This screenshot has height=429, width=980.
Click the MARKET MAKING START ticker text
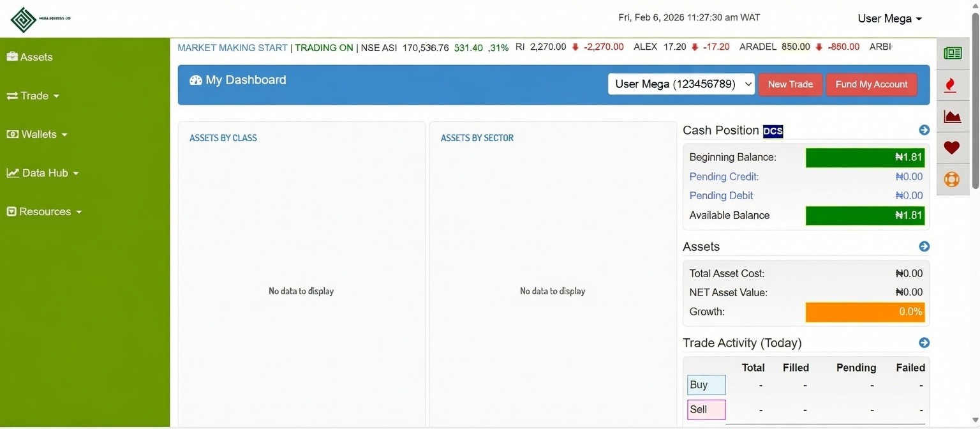232,48
